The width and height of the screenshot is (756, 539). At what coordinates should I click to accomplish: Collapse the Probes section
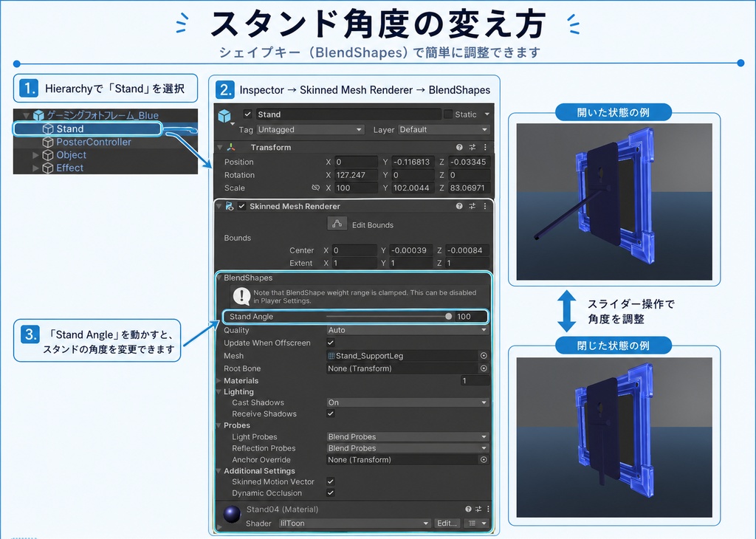tap(219, 426)
